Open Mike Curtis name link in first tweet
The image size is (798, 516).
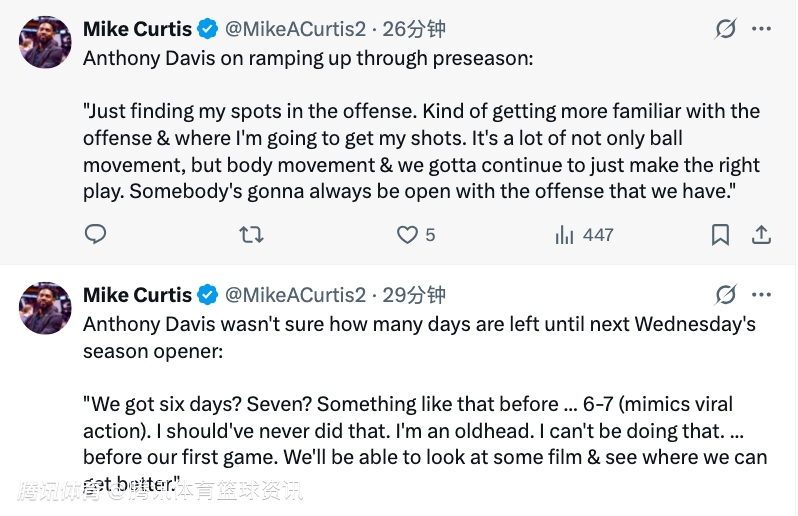coord(137,29)
